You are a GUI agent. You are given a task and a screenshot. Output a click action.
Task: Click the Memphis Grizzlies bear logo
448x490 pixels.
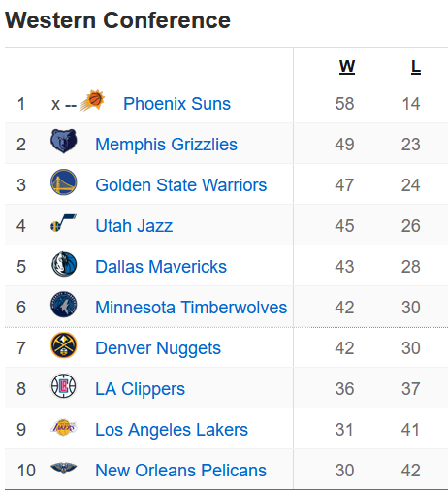64,141
